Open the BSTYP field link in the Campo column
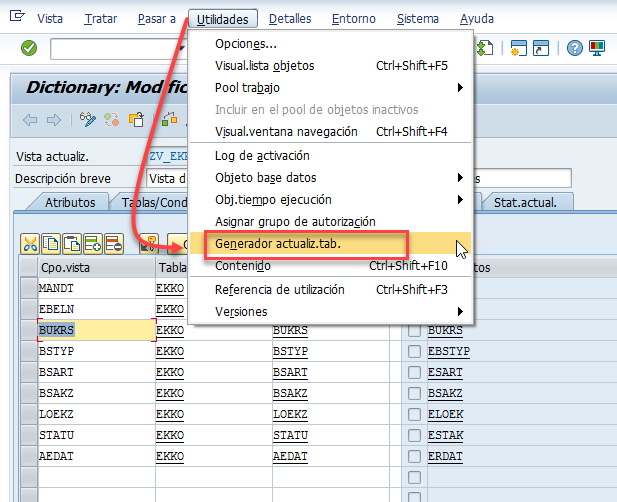This screenshot has width=617, height=502. pyautogui.click(x=290, y=351)
